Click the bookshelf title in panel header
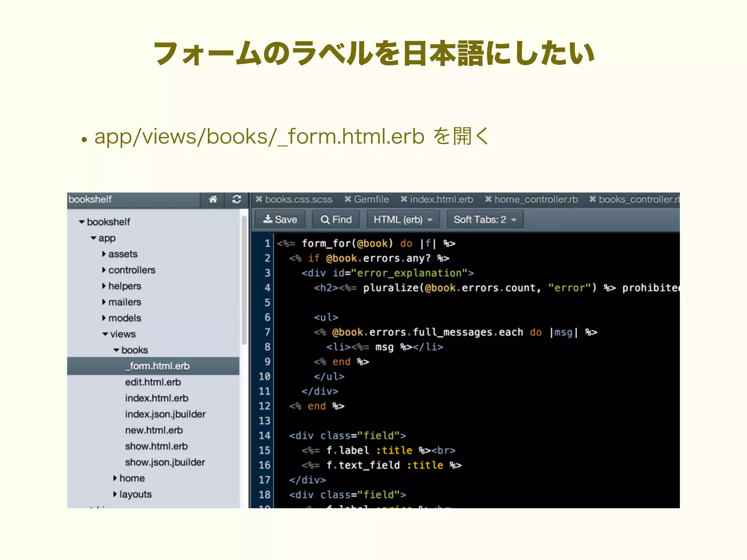747x560 pixels. click(90, 199)
